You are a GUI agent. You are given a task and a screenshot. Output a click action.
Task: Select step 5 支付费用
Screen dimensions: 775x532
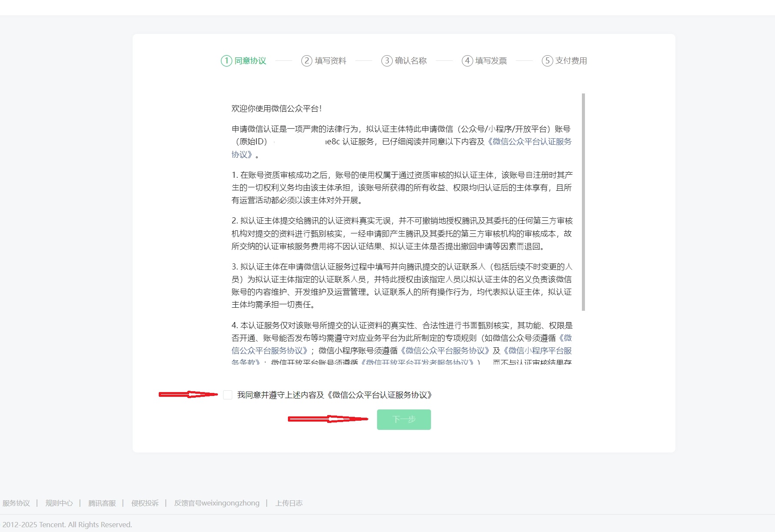pos(565,61)
